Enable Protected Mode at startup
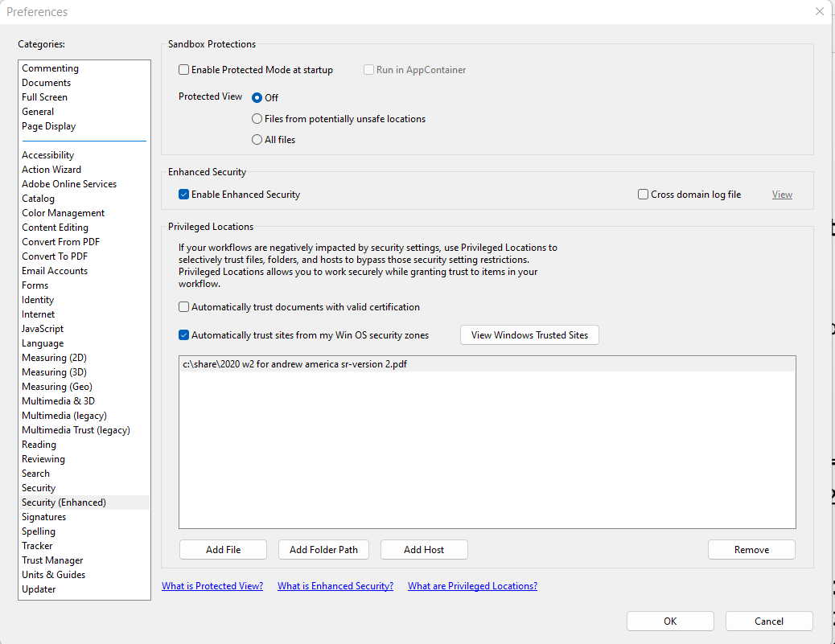Image resolution: width=835 pixels, height=644 pixels. [183, 69]
